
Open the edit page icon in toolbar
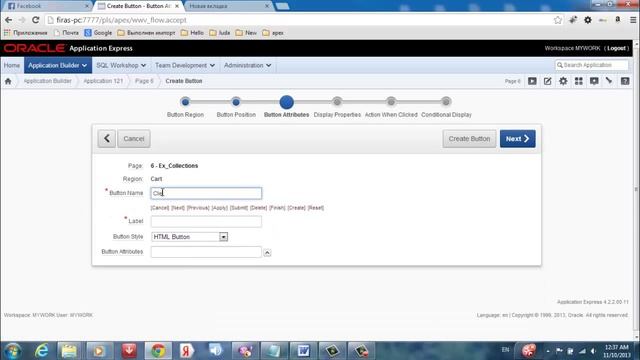(x=548, y=81)
